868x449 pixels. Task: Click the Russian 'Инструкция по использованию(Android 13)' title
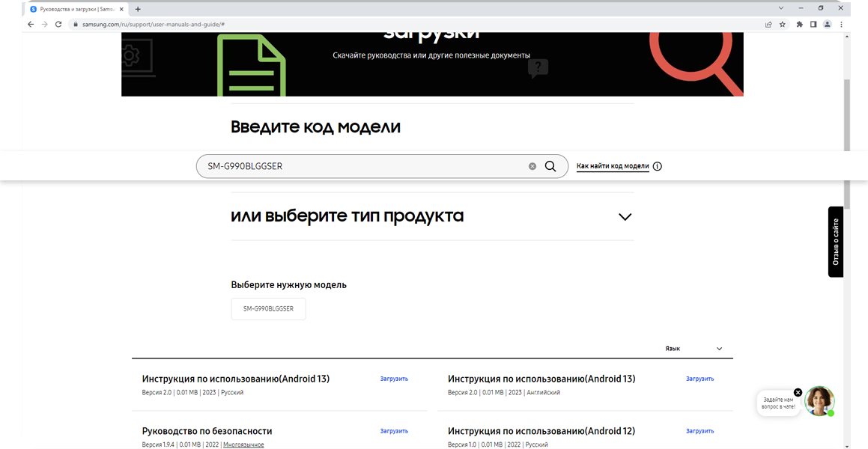point(236,379)
